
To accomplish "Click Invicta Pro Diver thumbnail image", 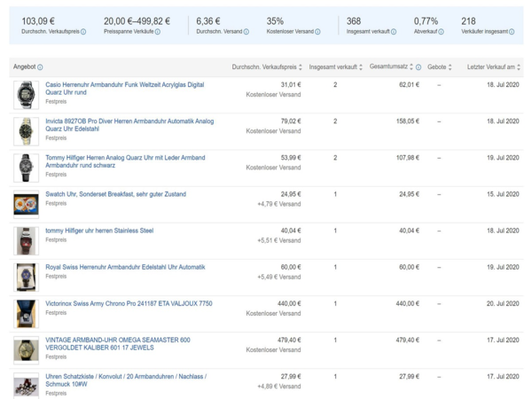I will tap(26, 131).
